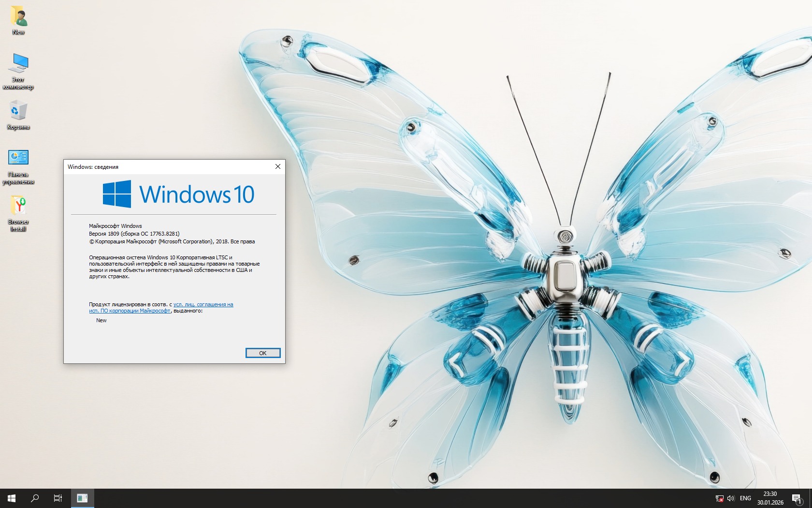This screenshot has width=812, height=508.
Task: Open the notification Action Center icon
Action: (x=797, y=498)
